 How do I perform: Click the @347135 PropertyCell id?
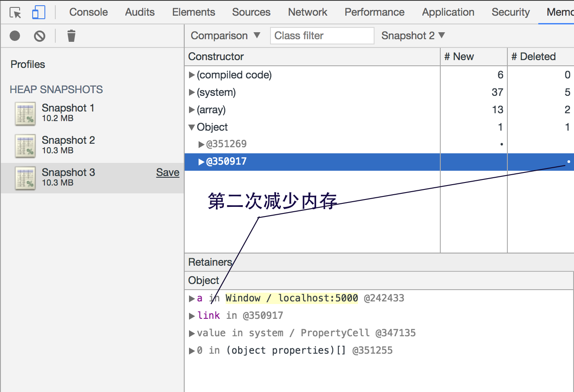click(x=395, y=333)
